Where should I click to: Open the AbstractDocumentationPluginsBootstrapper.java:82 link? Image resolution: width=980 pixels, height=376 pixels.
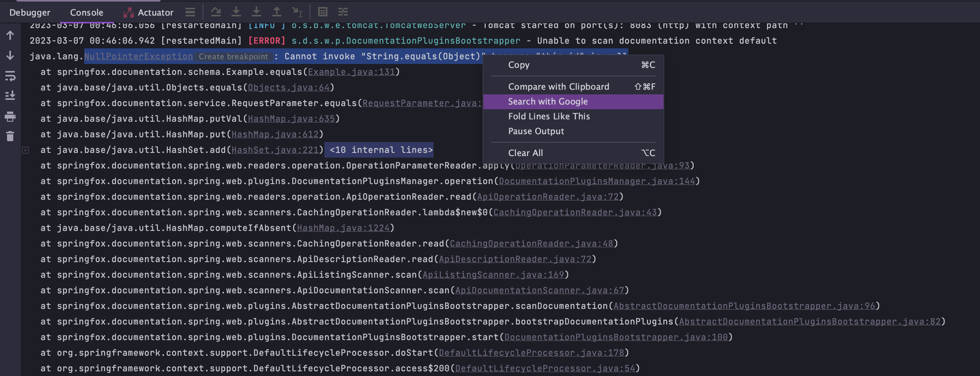(x=810, y=322)
